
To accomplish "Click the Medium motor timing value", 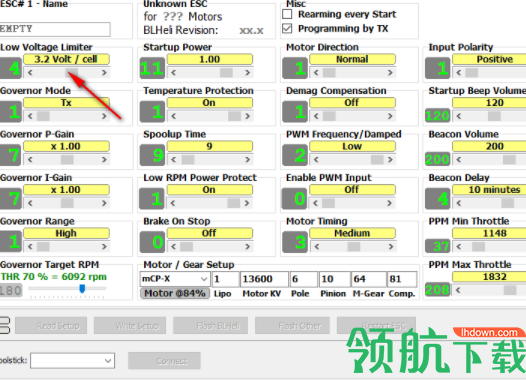I will point(352,233).
